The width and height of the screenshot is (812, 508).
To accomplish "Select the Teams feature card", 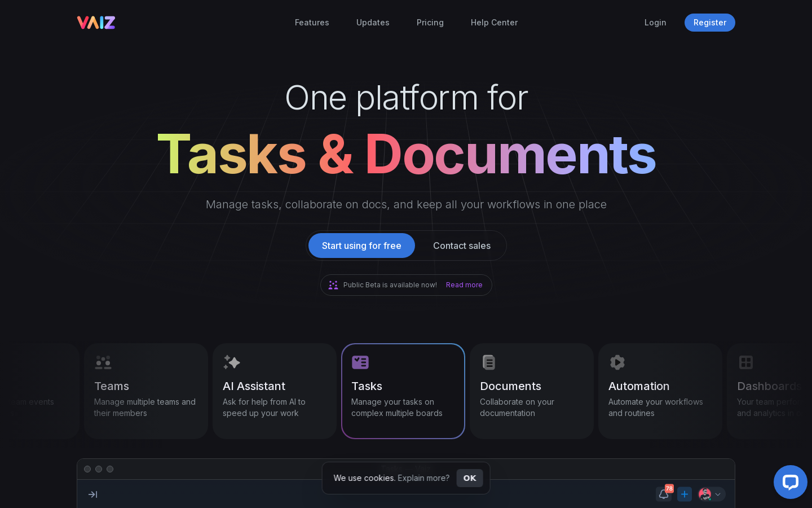I will click(146, 391).
